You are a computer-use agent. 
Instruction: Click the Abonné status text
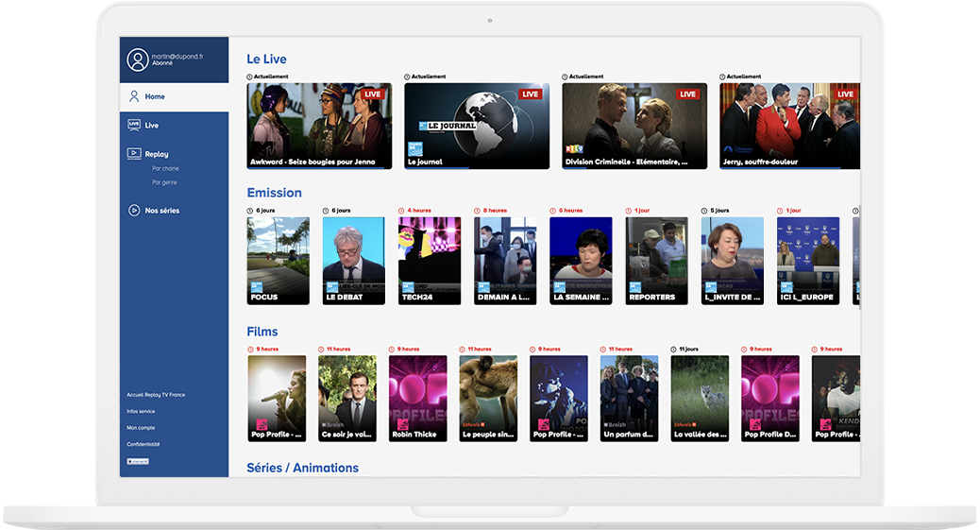[x=161, y=63]
